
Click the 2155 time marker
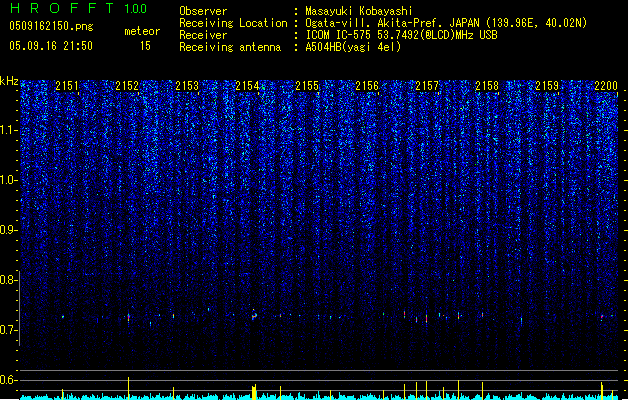(x=307, y=86)
